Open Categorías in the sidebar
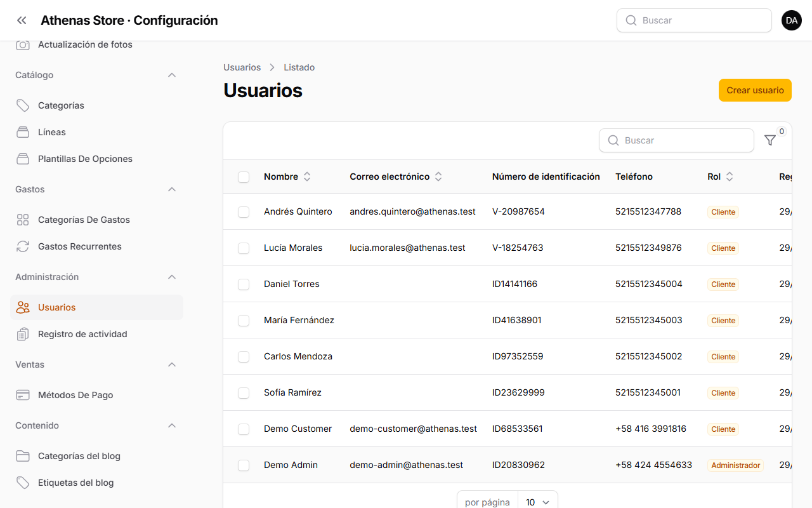This screenshot has height=508, width=812. coord(96,105)
